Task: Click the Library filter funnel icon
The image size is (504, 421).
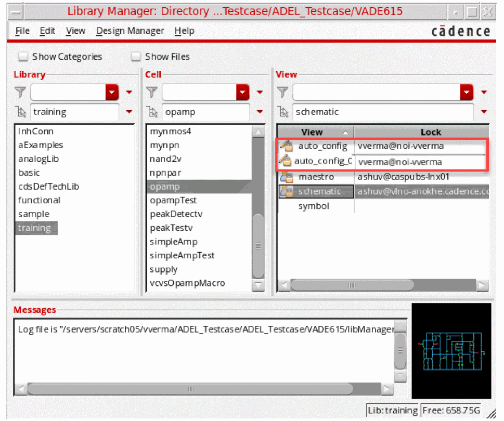Action: (20, 93)
